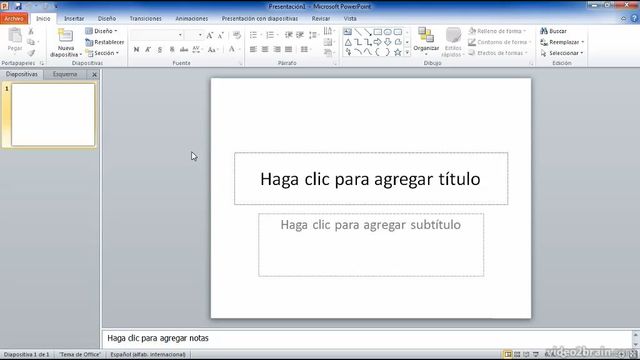Viewport: 640px width, 360px height.
Task: Click the Nueva diapositiva icon
Action: coord(65,36)
